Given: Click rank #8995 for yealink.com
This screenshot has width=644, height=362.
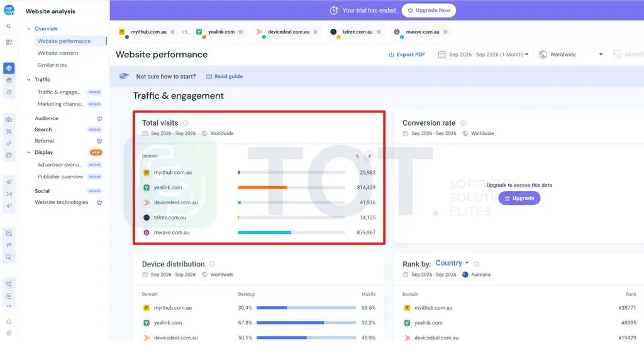Looking at the screenshot, I should pos(628,323).
